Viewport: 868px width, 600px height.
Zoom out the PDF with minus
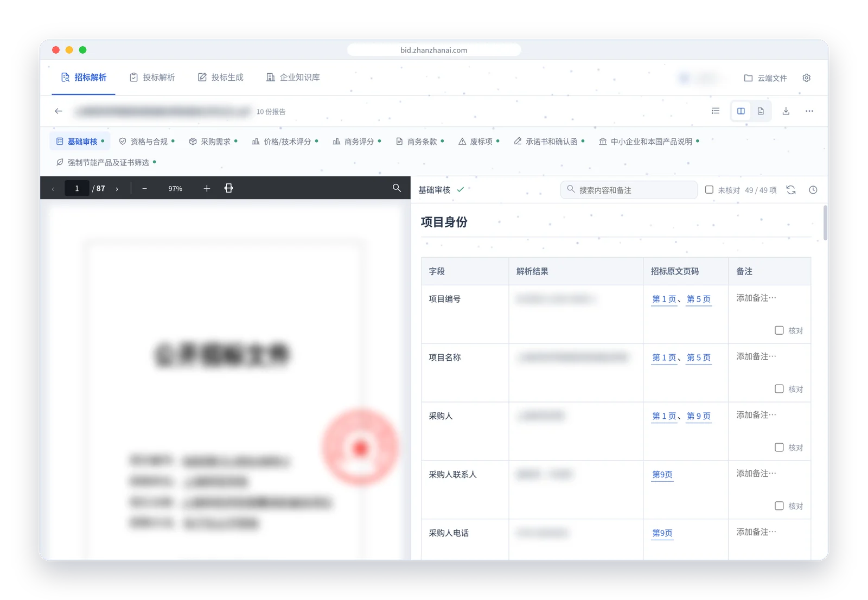[x=144, y=189]
